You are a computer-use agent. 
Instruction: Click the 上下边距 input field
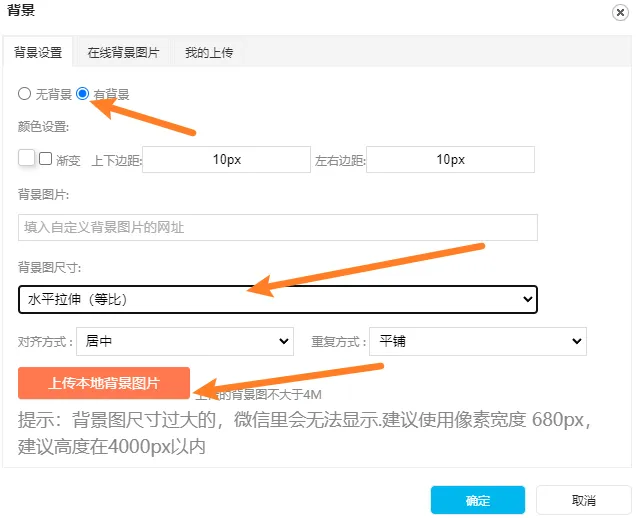pyautogui.click(x=226, y=159)
